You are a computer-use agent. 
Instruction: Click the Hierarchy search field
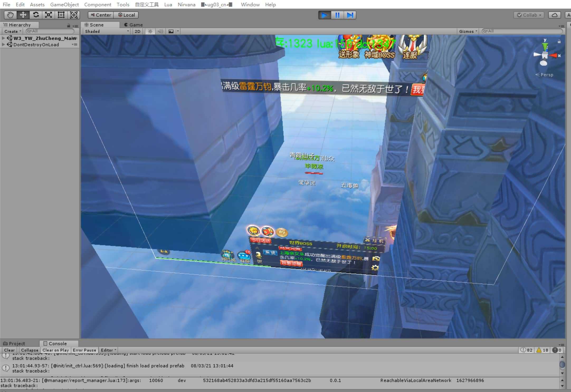tap(50, 31)
